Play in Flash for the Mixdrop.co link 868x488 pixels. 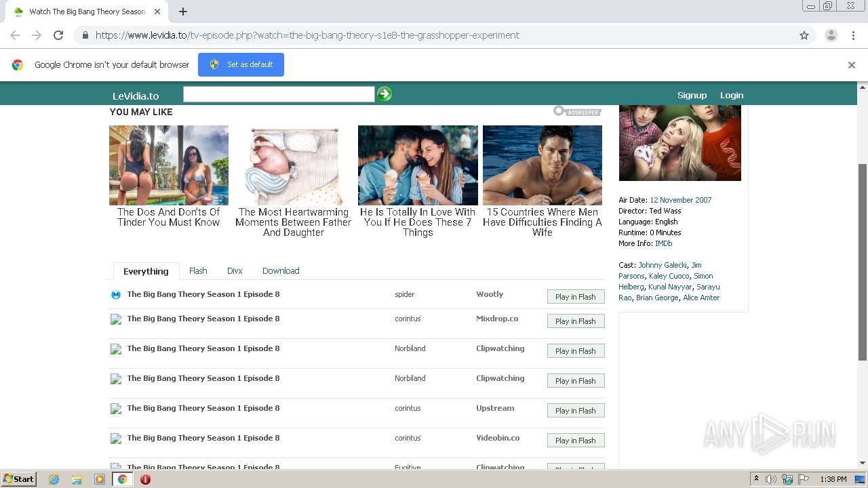pyautogui.click(x=576, y=321)
